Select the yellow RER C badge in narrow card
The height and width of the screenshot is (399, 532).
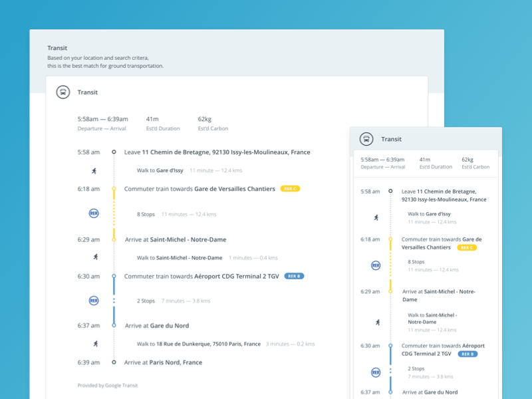click(x=467, y=247)
